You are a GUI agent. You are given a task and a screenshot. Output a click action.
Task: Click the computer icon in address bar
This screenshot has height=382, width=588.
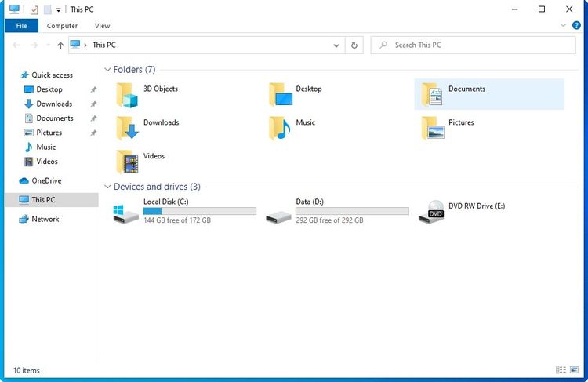[75, 45]
